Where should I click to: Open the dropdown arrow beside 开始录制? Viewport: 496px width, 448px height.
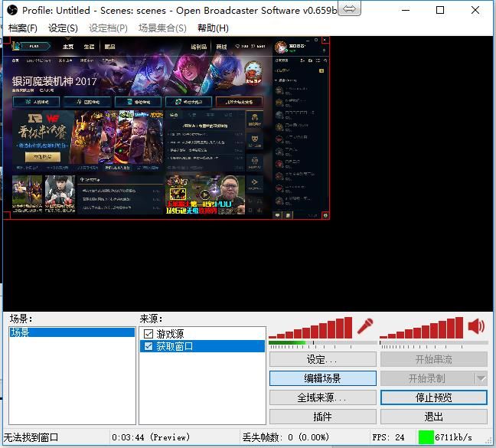point(481,378)
